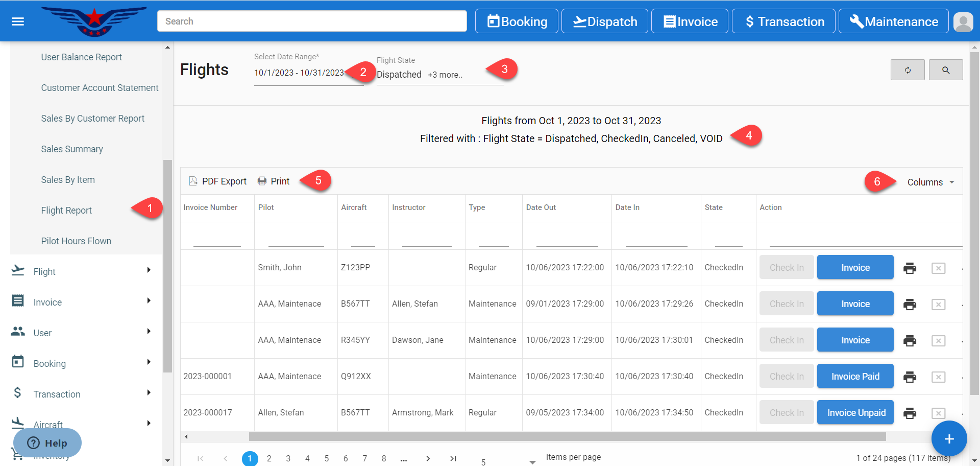This screenshot has width=980, height=466.
Task: Click Invoice Unpaid for Allen, Stefan flight
Action: coord(855,413)
